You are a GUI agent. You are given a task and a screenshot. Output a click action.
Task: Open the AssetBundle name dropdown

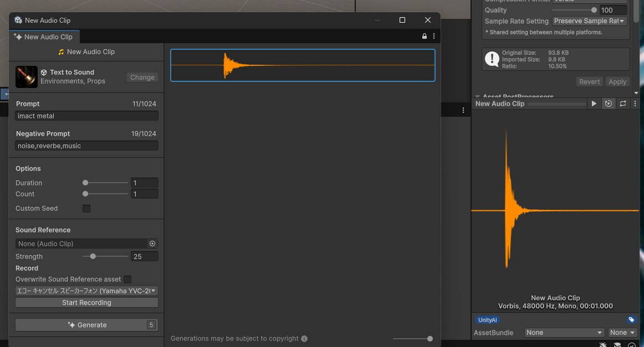pos(564,333)
